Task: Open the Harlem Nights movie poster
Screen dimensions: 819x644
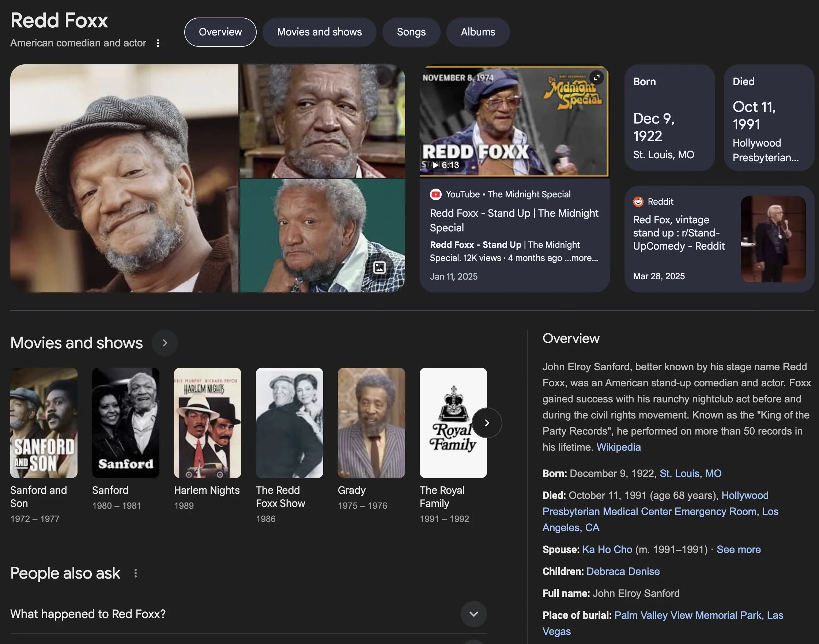Action: pos(207,423)
